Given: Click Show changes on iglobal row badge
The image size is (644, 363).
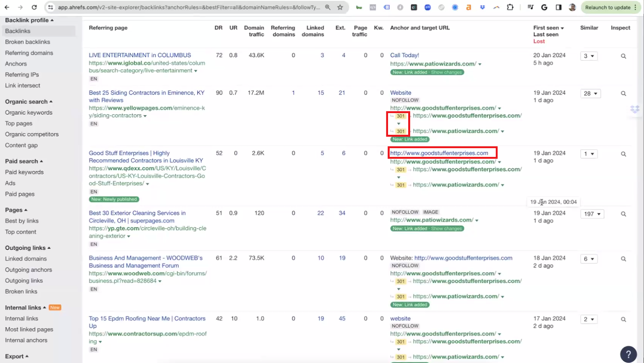Looking at the screenshot, I should pyautogui.click(x=446, y=72).
